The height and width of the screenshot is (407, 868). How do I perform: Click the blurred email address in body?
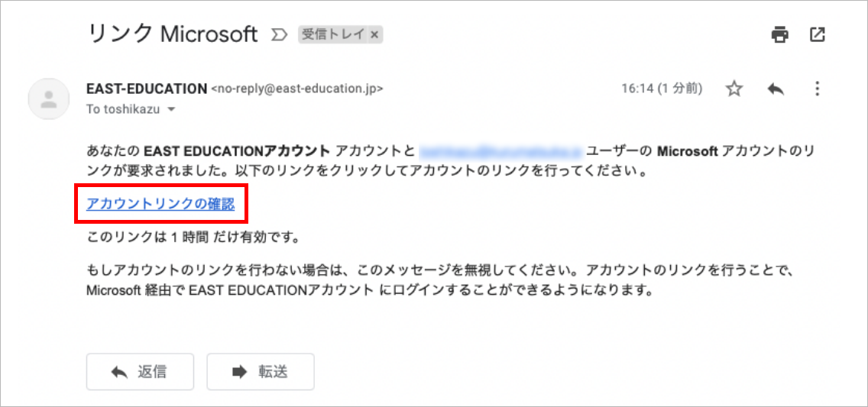[x=500, y=150]
